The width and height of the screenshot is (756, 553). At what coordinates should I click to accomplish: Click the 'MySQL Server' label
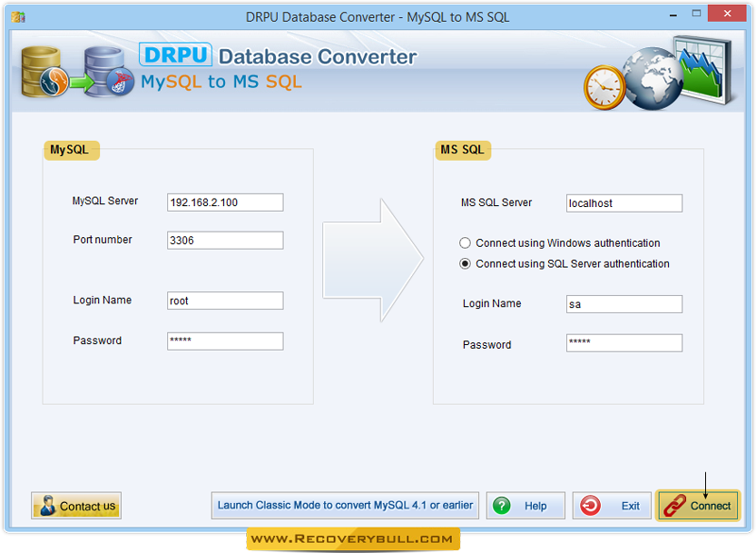coord(105,201)
